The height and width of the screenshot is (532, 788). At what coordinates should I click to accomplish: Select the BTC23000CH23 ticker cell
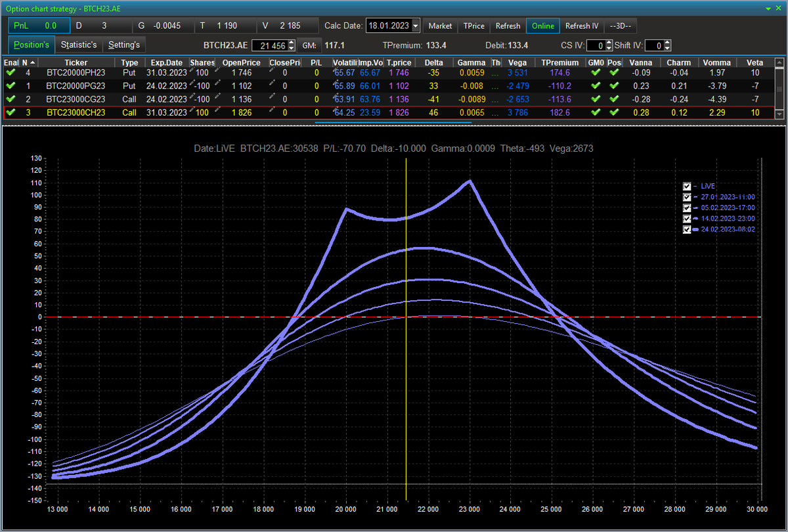point(76,112)
